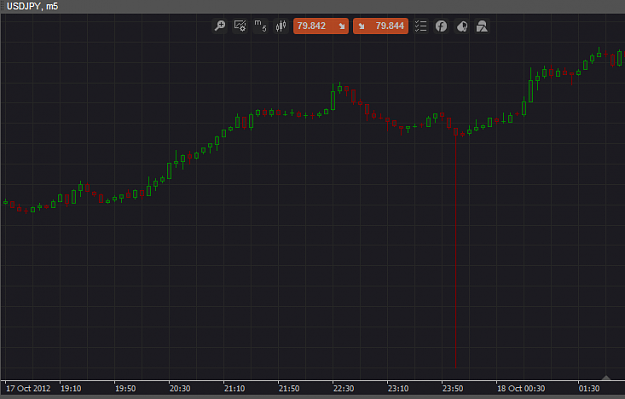625x399 pixels.
Task: Click the 18 Oct 00:30 axis label
Action: tap(521, 388)
